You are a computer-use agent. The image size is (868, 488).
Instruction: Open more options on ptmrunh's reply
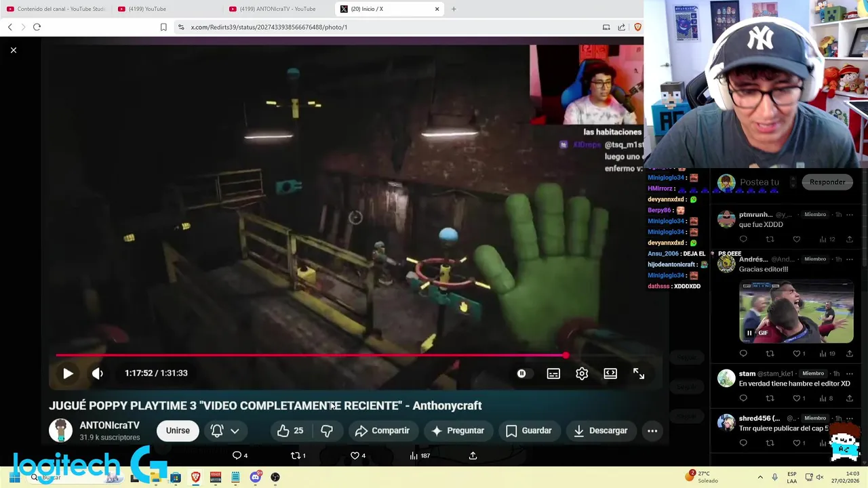(x=849, y=215)
